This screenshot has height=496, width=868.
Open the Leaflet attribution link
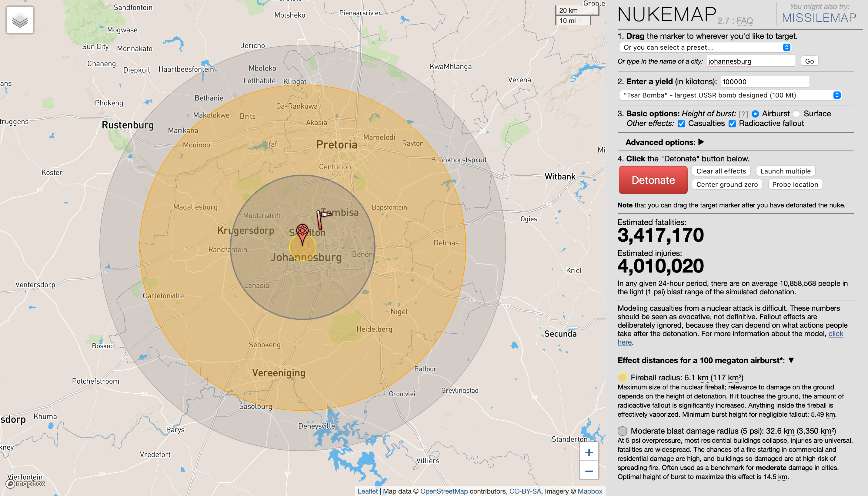[x=368, y=491]
